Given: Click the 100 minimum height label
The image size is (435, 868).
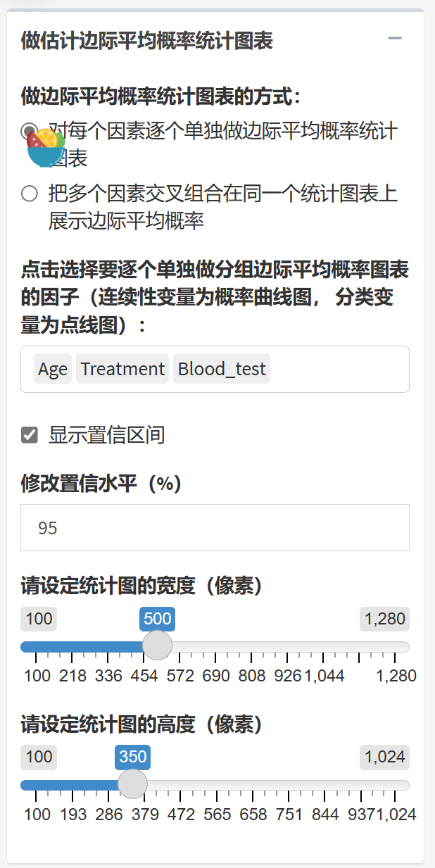Looking at the screenshot, I should pos(39,757).
